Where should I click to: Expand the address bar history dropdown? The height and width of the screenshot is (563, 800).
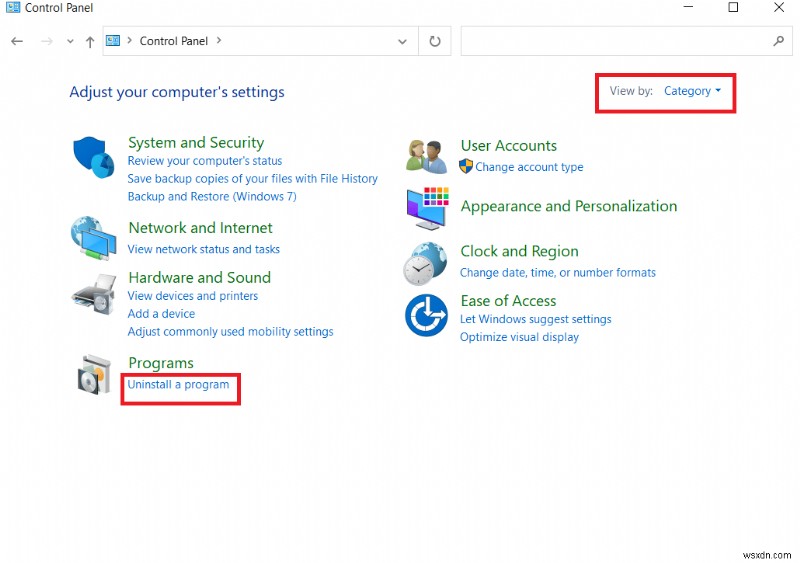[402, 41]
